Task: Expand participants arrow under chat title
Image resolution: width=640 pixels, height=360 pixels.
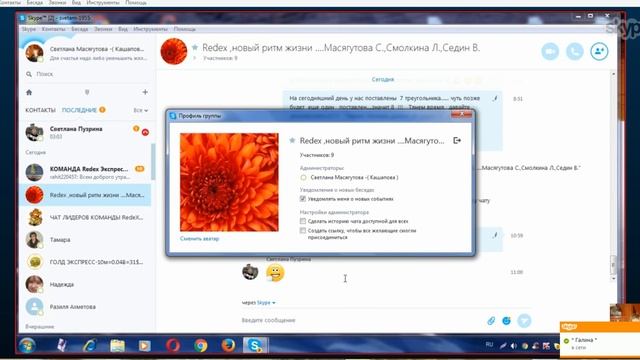Action: tap(195, 58)
